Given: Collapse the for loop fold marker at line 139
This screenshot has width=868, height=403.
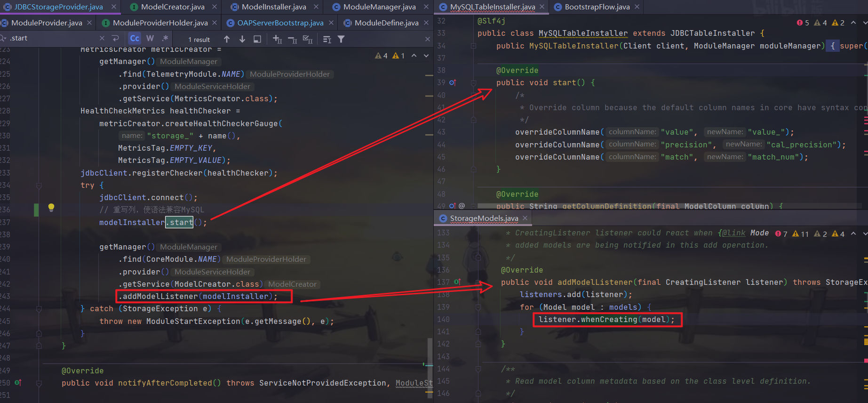Looking at the screenshot, I should pyautogui.click(x=478, y=307).
